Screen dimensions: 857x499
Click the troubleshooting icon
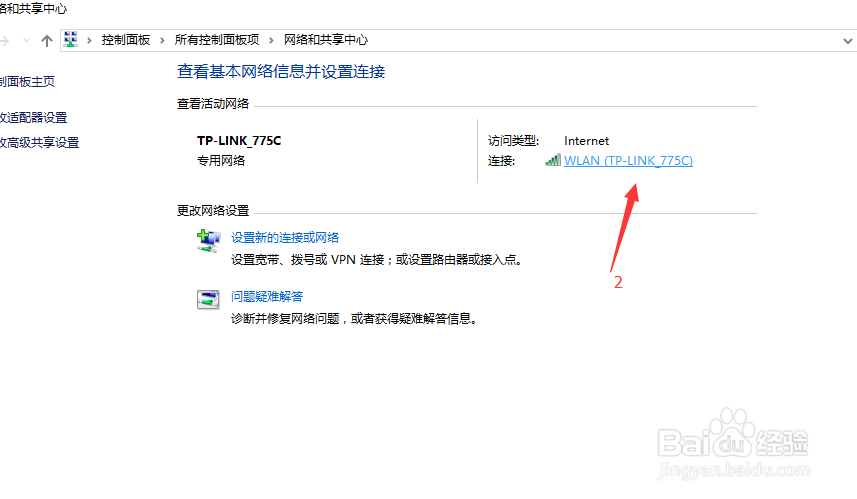click(x=208, y=300)
